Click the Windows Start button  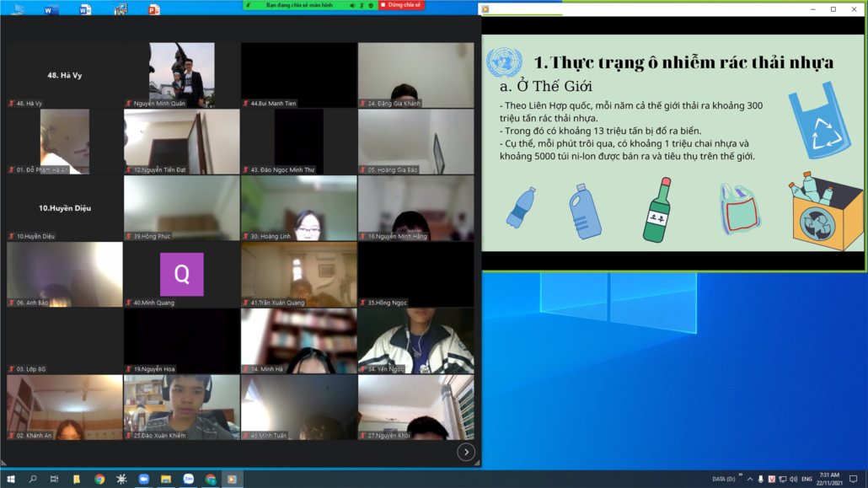pyautogui.click(x=11, y=479)
